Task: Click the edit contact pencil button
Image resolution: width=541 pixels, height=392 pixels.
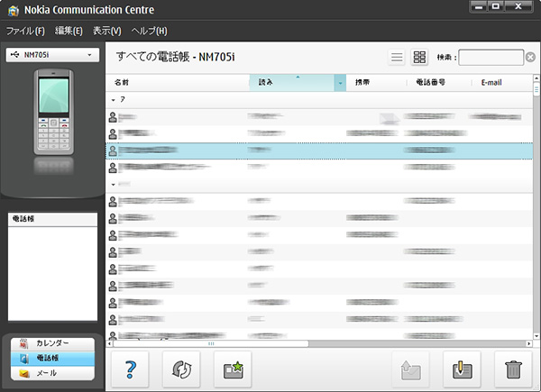Action: (462, 369)
